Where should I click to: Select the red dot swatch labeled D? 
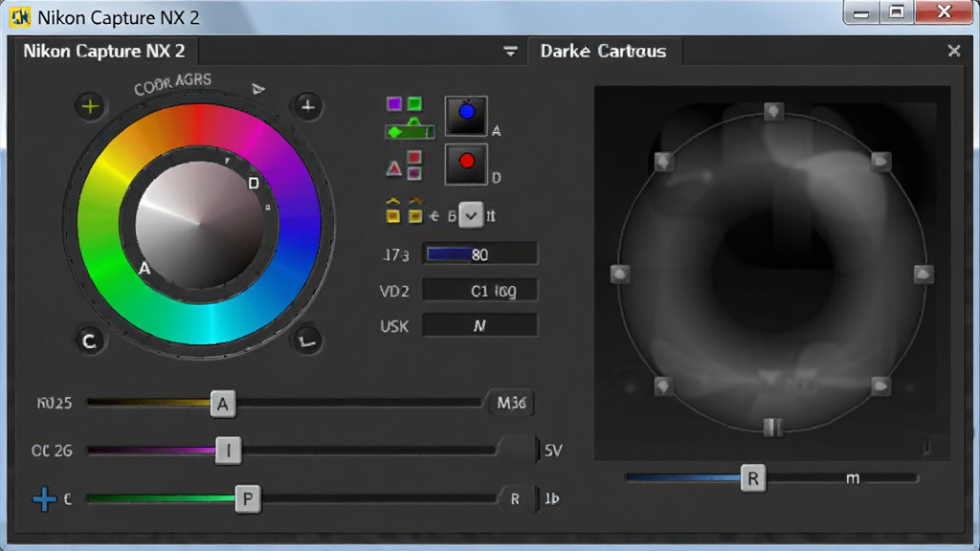coord(466,165)
